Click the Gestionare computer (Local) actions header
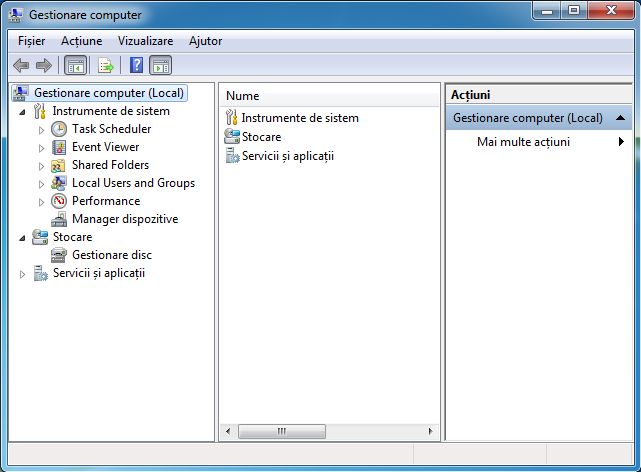This screenshot has width=641, height=472. (538, 118)
